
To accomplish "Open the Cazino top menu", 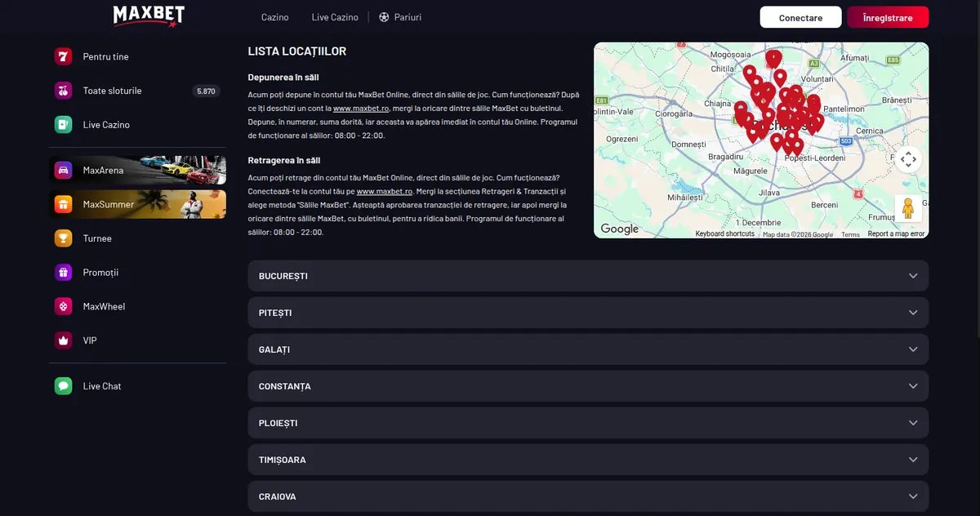I will pyautogui.click(x=275, y=17).
